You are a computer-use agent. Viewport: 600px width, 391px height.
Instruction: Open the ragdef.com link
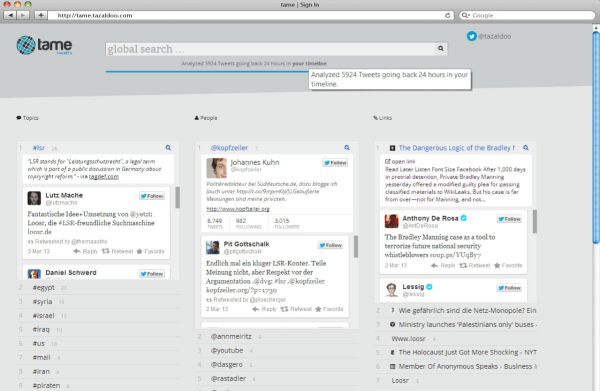pyautogui.click(x=104, y=176)
